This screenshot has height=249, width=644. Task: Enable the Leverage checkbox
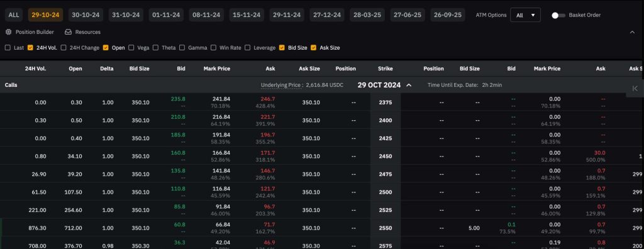click(x=248, y=48)
